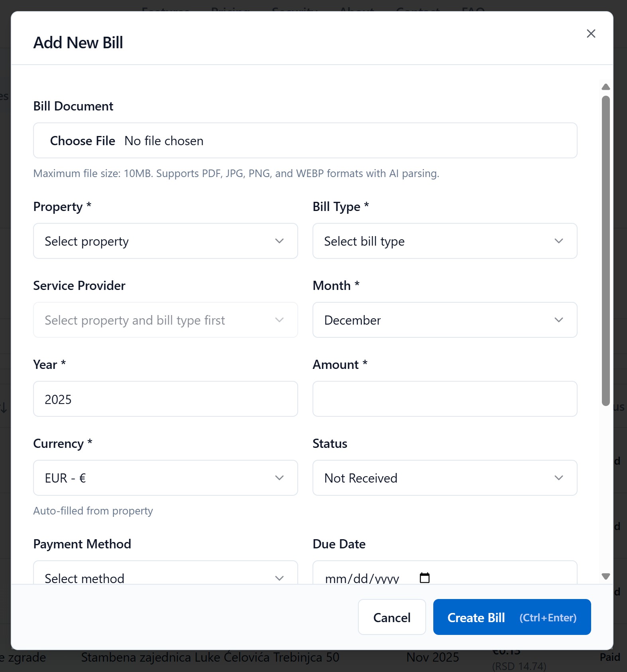Click the Year input showing 2025
Viewport: 627px width, 672px height.
tap(165, 399)
